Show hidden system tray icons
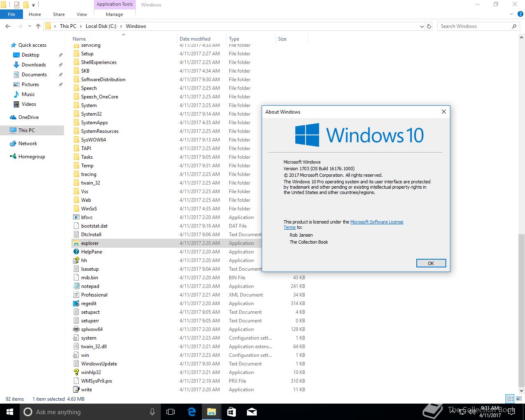The width and height of the screenshot is (525, 420). 452,412
